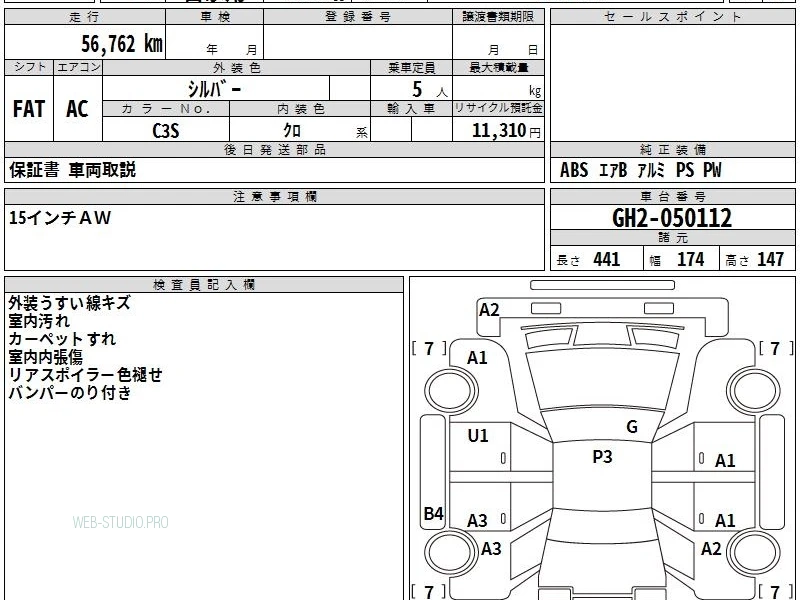The width and height of the screenshot is (800, 600).
Task: Click the inspector note 室内汚れ
Action: coord(39,321)
